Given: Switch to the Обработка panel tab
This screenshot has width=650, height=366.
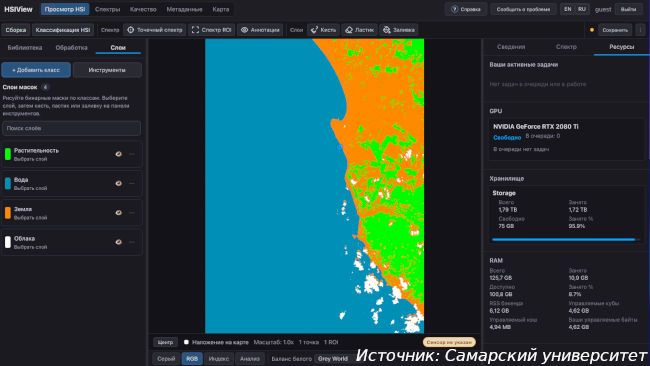Looking at the screenshot, I should (x=71, y=48).
